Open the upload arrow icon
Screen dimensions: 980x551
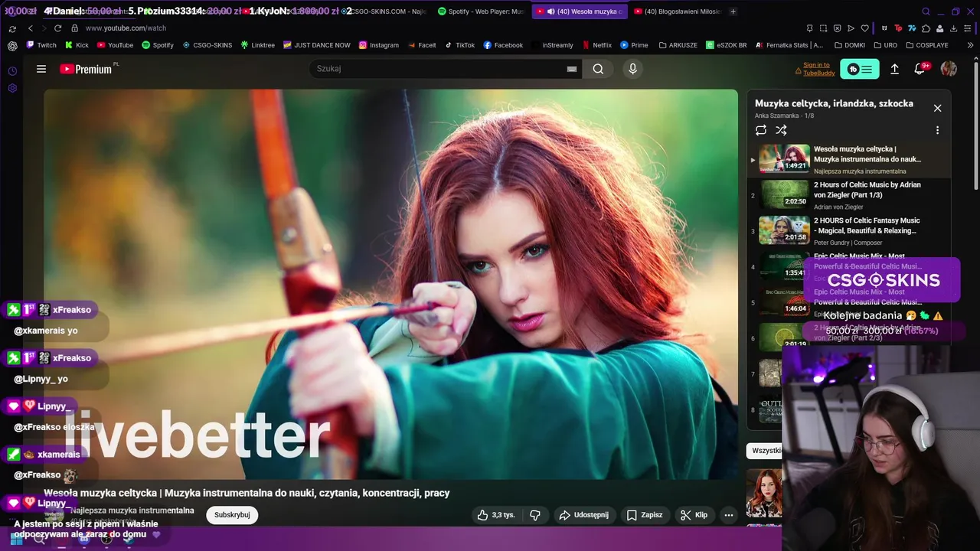(x=894, y=69)
